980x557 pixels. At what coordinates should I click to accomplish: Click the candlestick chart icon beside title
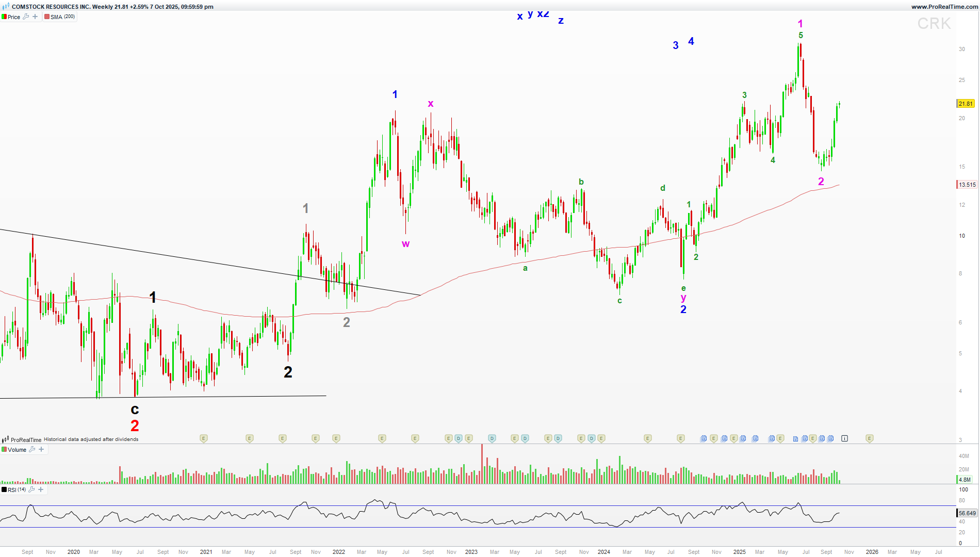pos(6,7)
